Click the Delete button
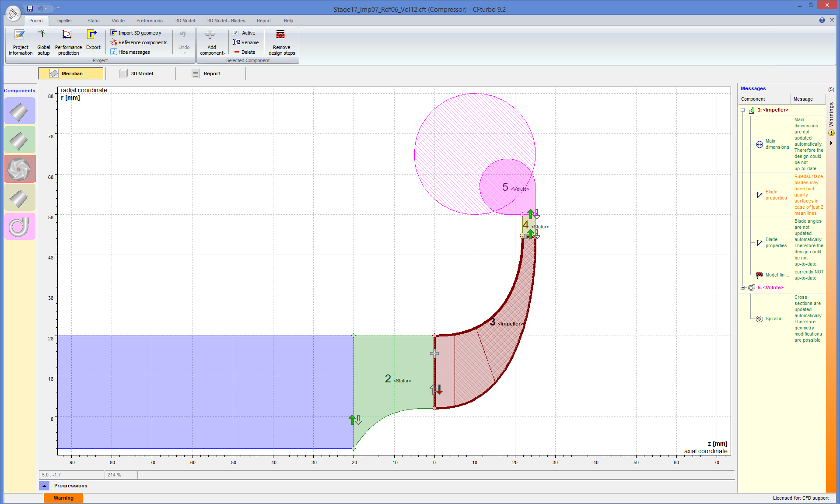The image size is (840, 504). [x=245, y=52]
